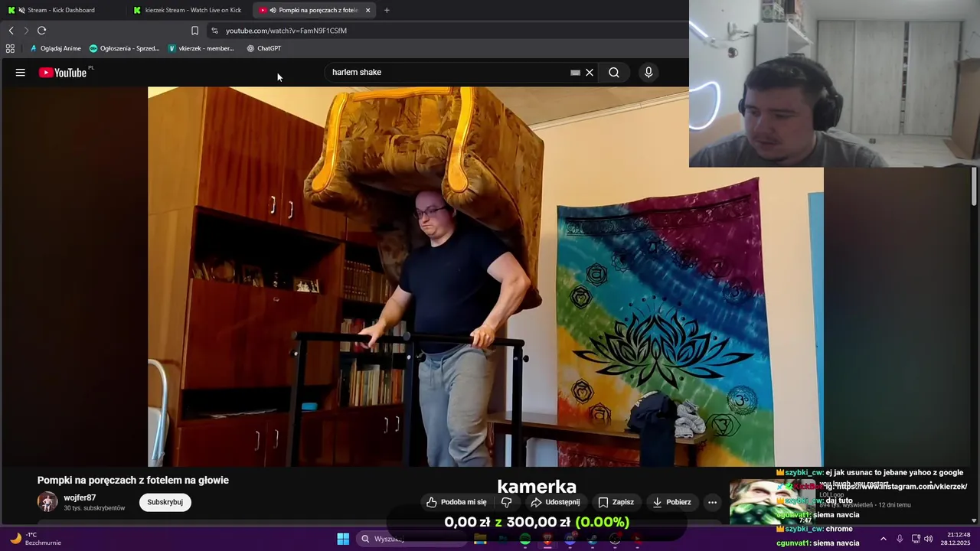Open browser apps grid icon

coord(10,48)
